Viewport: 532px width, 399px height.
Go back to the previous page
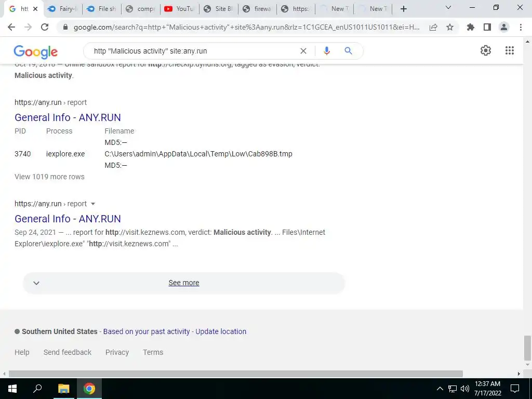[11, 27]
